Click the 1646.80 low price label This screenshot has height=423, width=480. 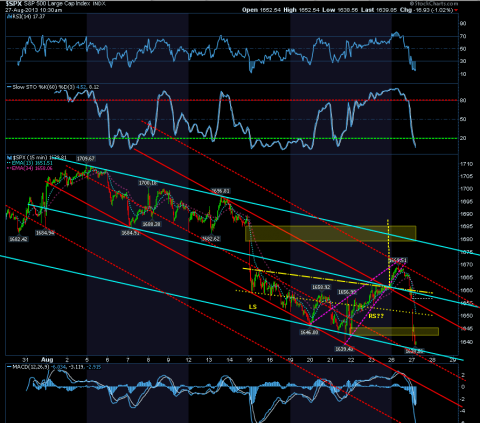pyautogui.click(x=309, y=332)
